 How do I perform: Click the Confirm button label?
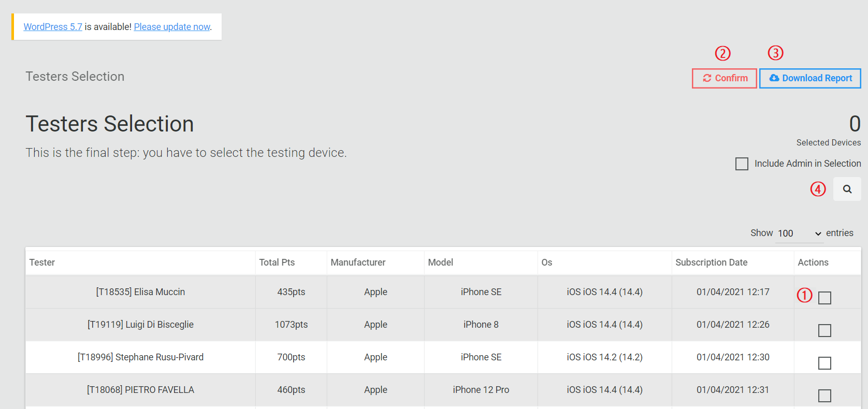(731, 78)
